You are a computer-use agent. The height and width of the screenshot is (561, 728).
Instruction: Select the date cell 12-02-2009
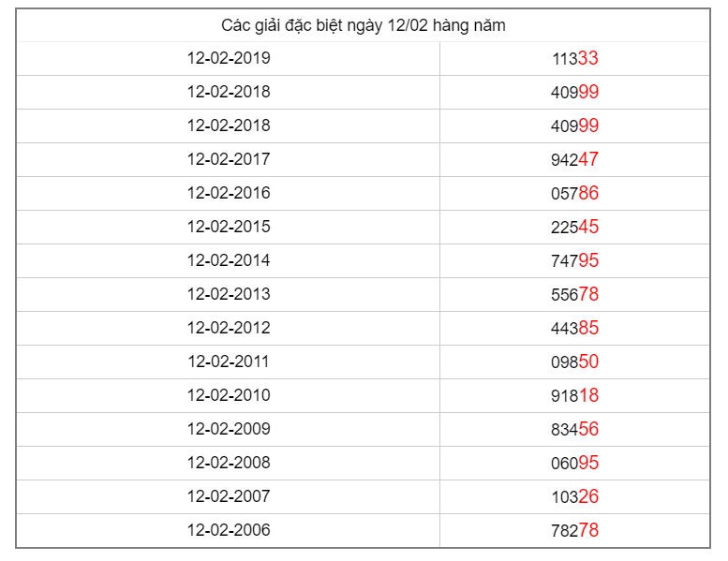click(229, 429)
